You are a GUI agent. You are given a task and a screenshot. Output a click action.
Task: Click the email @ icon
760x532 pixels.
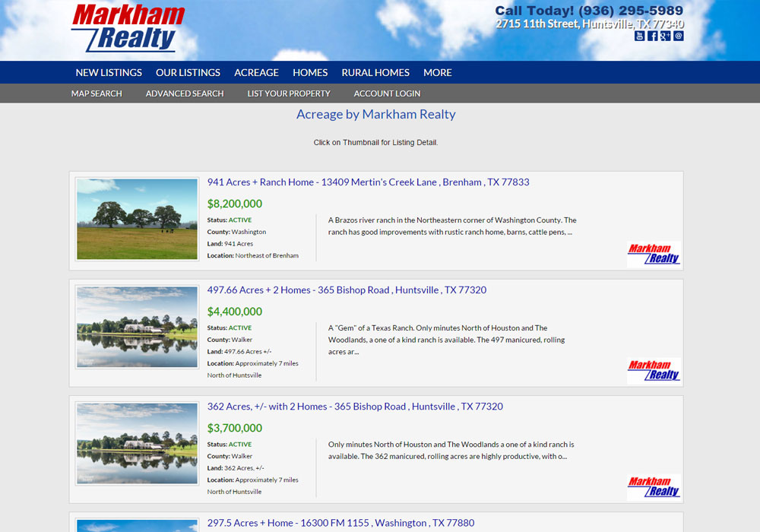point(679,36)
